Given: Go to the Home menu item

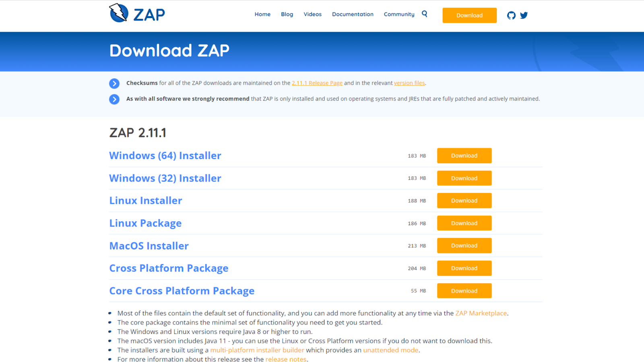Looking at the screenshot, I should click(262, 14).
